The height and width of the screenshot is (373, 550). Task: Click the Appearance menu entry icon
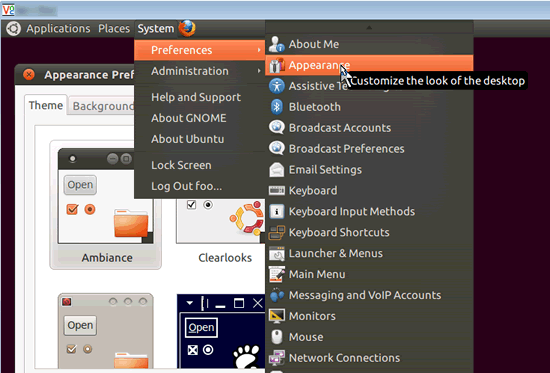pos(276,65)
